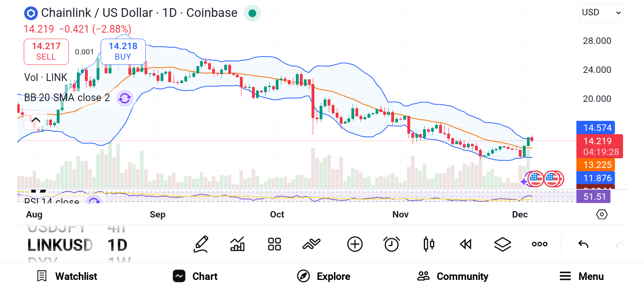Open more options three-dots icon
Viewport: 644px width, 290px height.
coord(539,244)
